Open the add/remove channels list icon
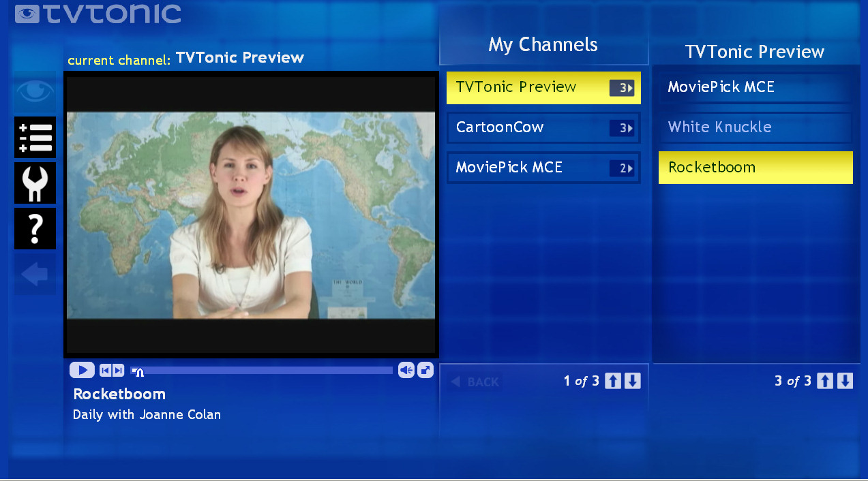Viewport: 868px width, 481px height. pyautogui.click(x=35, y=137)
